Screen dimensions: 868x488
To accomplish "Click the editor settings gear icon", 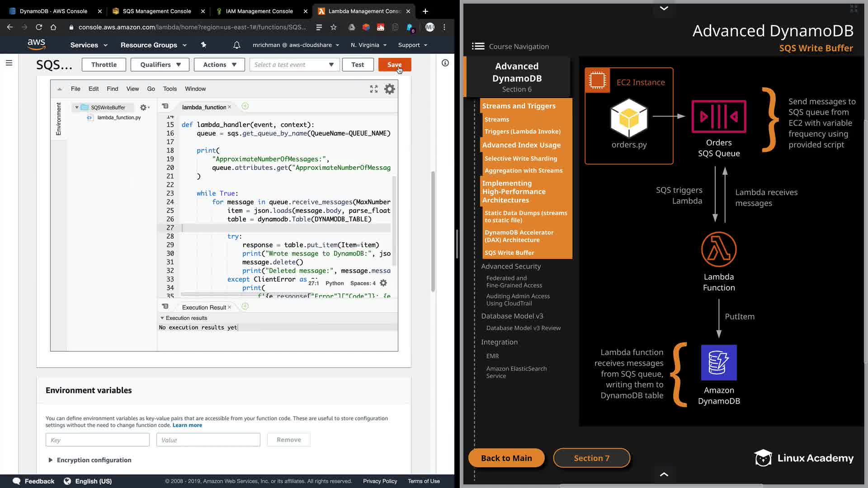I will coord(389,89).
